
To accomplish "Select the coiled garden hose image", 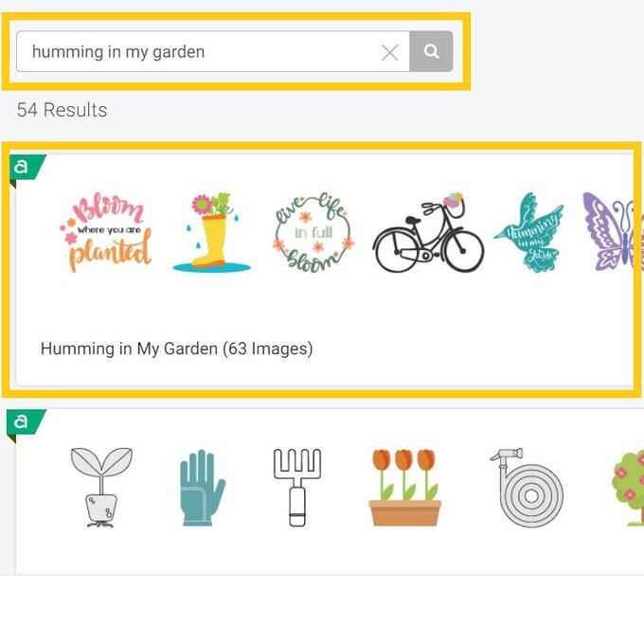I will (x=526, y=488).
